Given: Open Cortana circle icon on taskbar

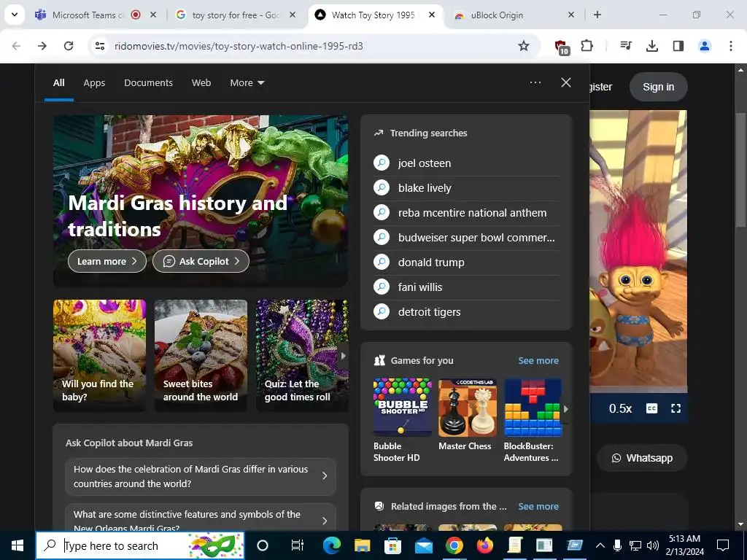Looking at the screenshot, I should tap(263, 545).
